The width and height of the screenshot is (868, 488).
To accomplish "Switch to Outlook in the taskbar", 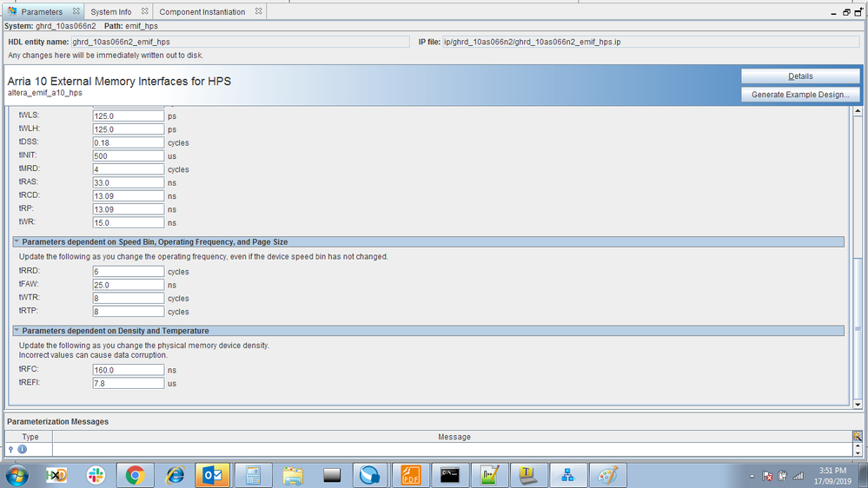I will coord(213,475).
